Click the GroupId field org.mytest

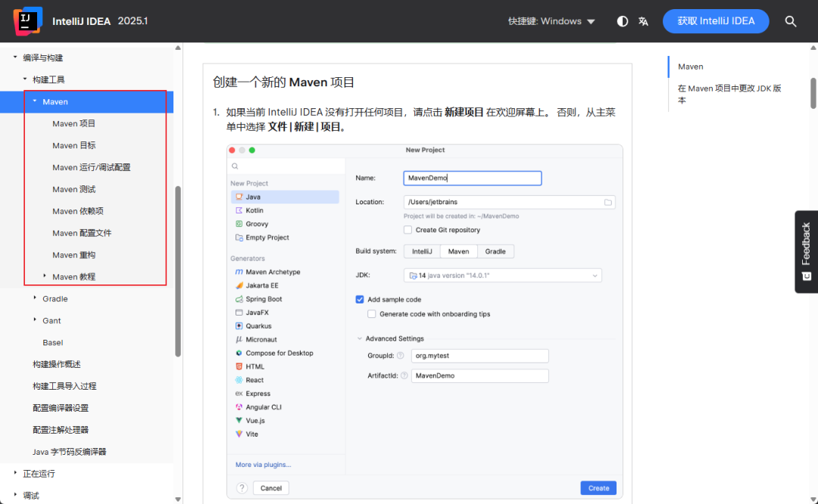click(480, 356)
